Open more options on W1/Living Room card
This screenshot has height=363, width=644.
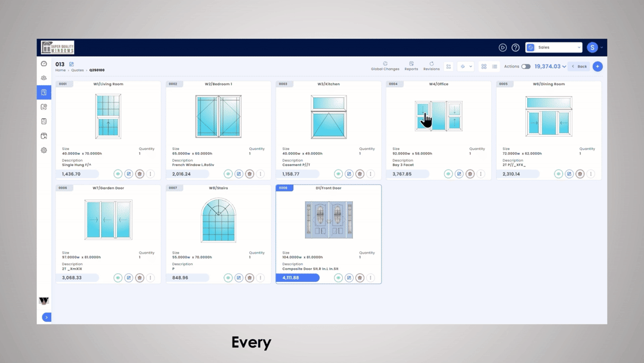pyautogui.click(x=150, y=174)
